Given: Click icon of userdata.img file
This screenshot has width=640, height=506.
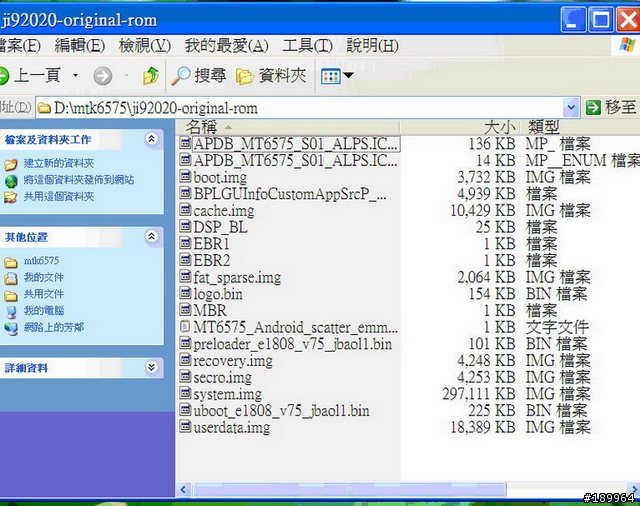Looking at the screenshot, I should tap(185, 427).
